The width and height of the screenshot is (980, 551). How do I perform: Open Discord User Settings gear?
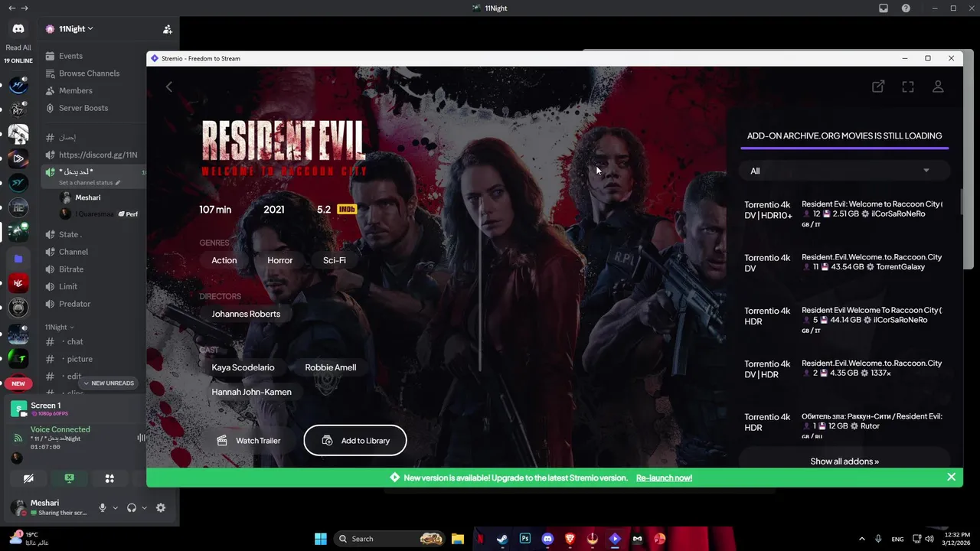161,507
